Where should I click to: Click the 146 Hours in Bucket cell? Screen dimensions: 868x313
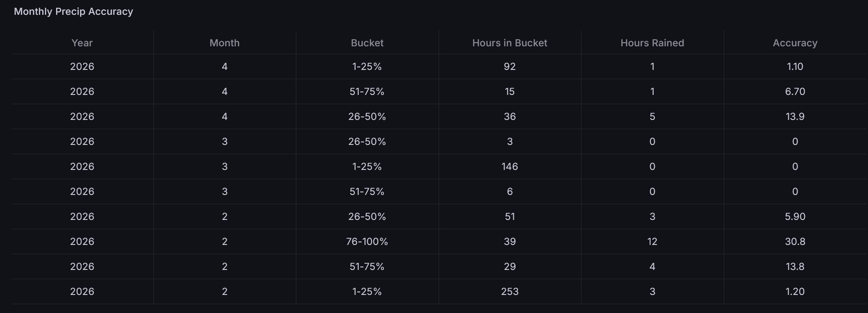click(x=510, y=167)
